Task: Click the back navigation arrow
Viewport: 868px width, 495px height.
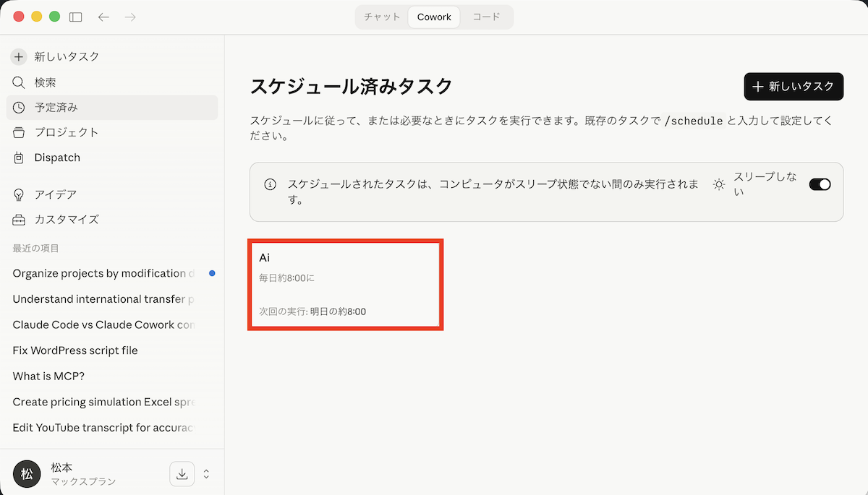Action: click(103, 17)
